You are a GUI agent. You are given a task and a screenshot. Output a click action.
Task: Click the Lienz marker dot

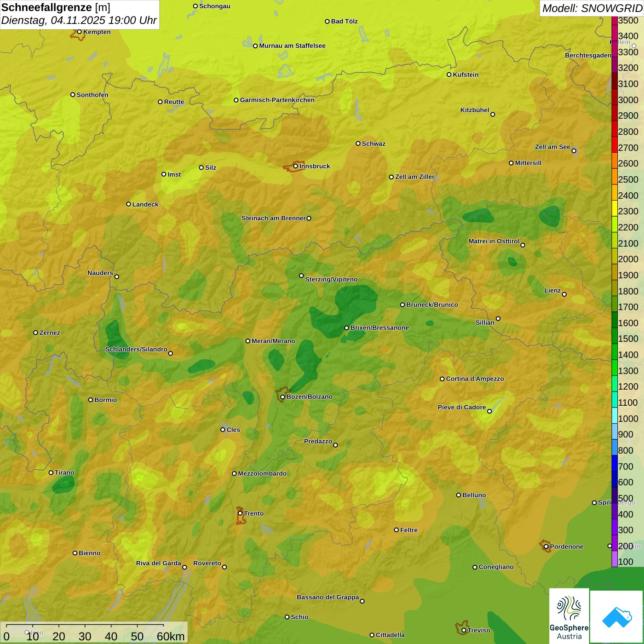pyautogui.click(x=564, y=294)
